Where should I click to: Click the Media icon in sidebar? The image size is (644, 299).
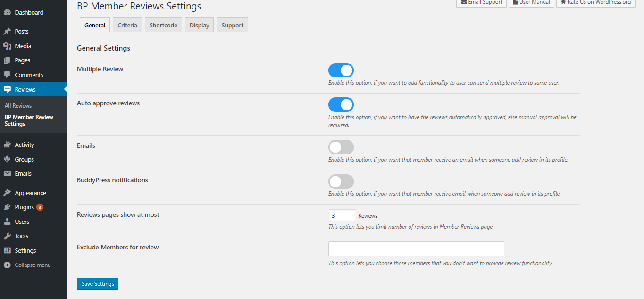pos(8,46)
